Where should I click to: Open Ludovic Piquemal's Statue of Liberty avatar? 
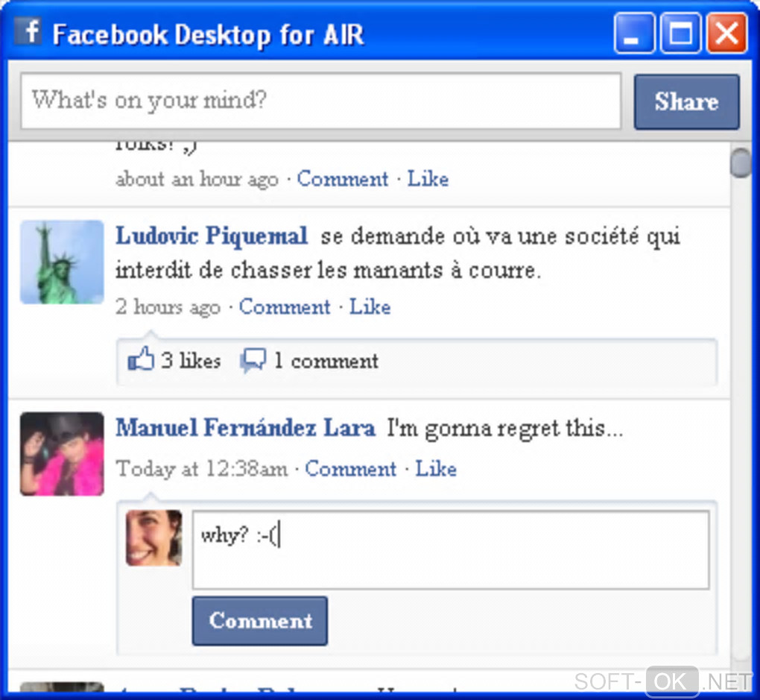click(62, 262)
